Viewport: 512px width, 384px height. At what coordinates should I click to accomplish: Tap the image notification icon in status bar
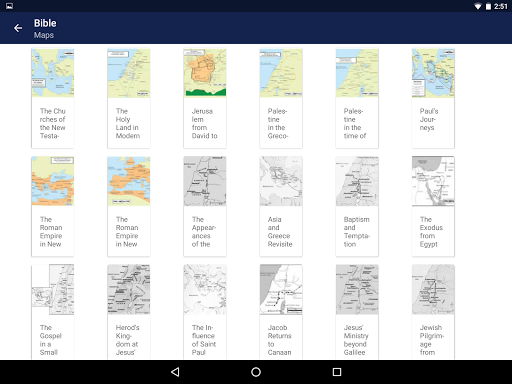[x=9, y=6]
